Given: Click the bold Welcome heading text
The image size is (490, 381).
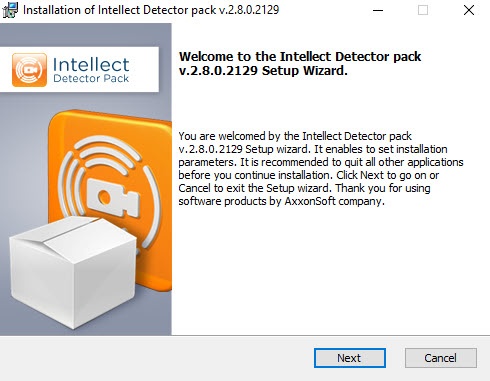Looking at the screenshot, I should coord(300,64).
